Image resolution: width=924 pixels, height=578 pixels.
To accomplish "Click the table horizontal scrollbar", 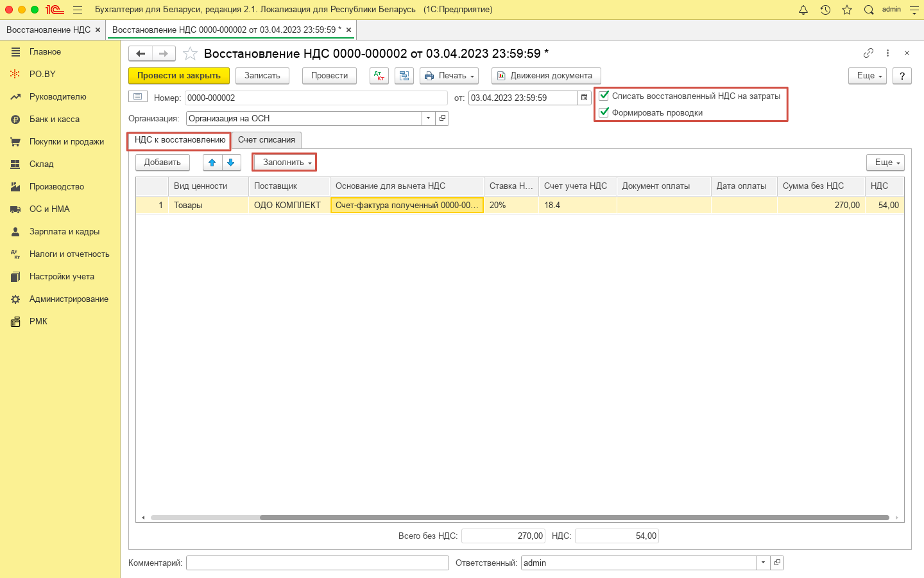I will tap(513, 518).
